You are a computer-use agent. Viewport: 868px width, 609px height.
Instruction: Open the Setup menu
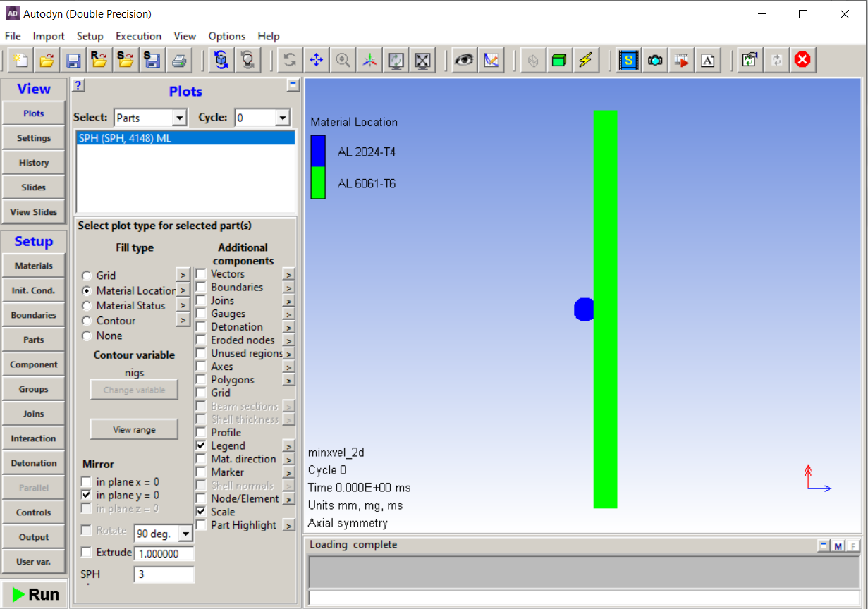(90, 36)
